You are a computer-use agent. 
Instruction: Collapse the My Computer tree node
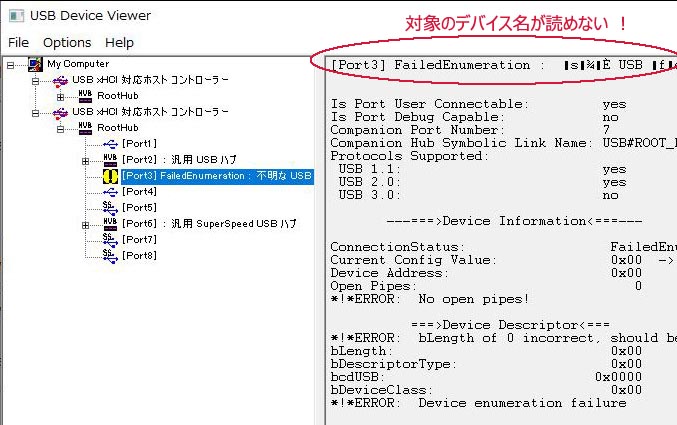pos(10,64)
